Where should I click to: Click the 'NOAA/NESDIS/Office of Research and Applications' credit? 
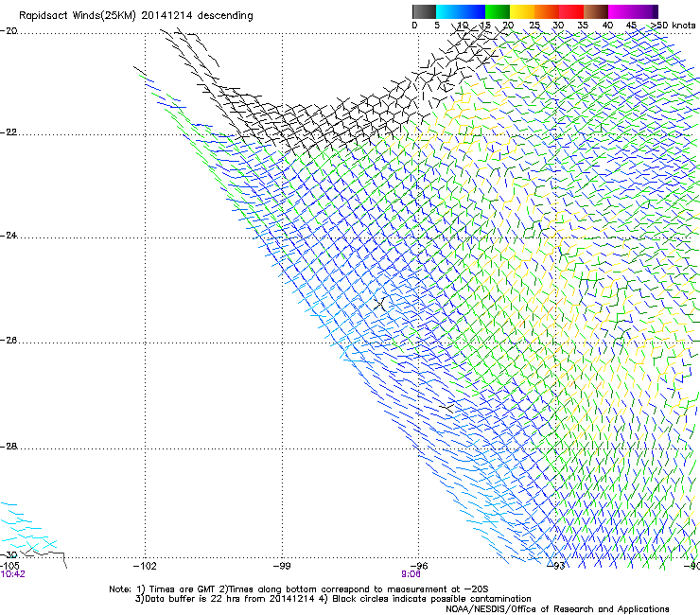(557, 609)
